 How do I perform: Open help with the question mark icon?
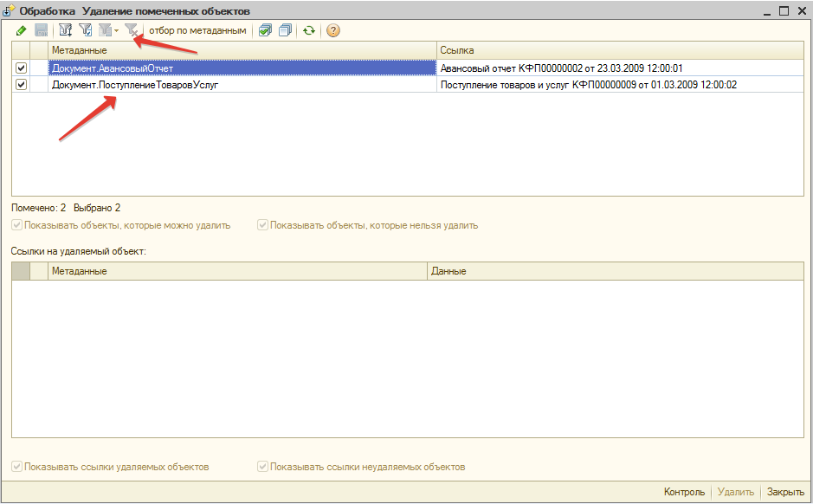[x=332, y=30]
